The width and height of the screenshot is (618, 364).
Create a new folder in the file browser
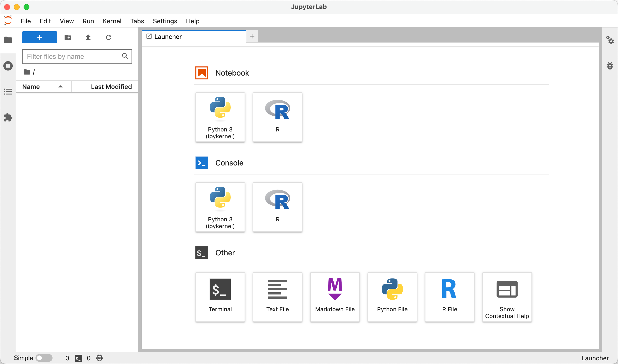point(68,37)
